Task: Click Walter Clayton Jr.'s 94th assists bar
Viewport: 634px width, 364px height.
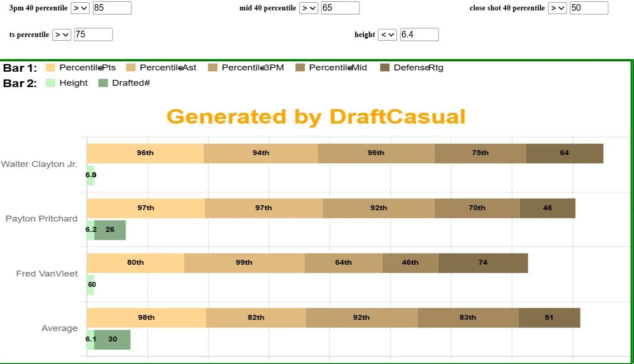Action: (261, 153)
